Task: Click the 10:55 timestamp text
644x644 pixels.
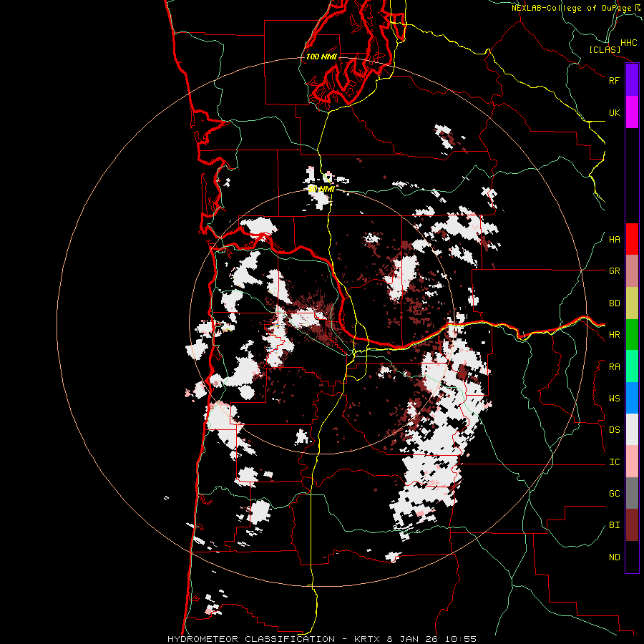Action: (462, 639)
